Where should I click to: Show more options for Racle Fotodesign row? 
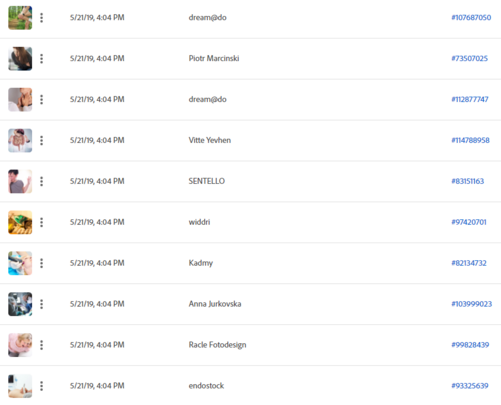(42, 345)
